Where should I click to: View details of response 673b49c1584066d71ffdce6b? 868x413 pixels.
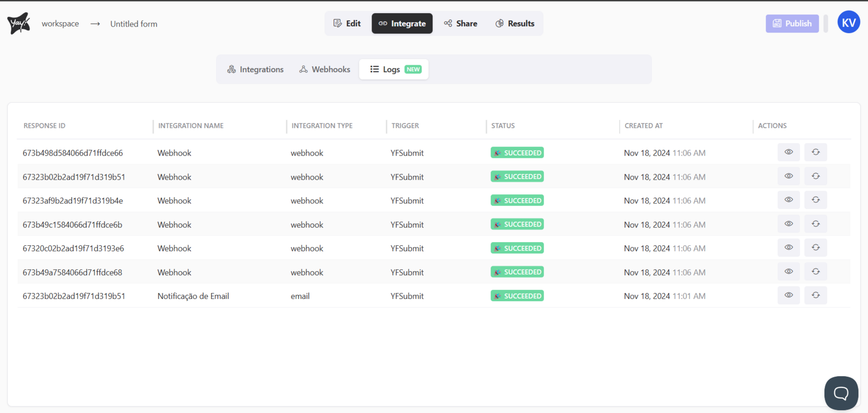[788, 224]
